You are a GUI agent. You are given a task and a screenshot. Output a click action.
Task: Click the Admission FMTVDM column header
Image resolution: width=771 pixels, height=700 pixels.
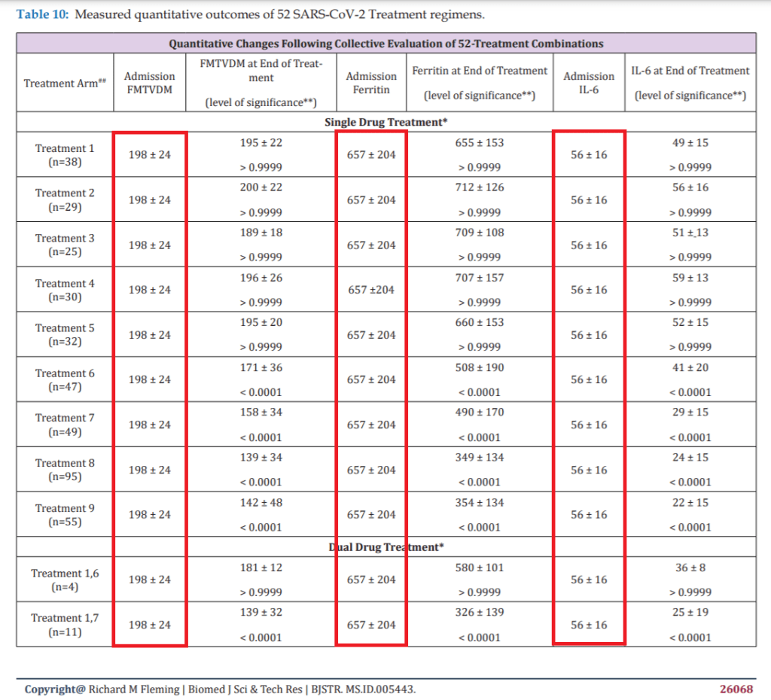(149, 83)
